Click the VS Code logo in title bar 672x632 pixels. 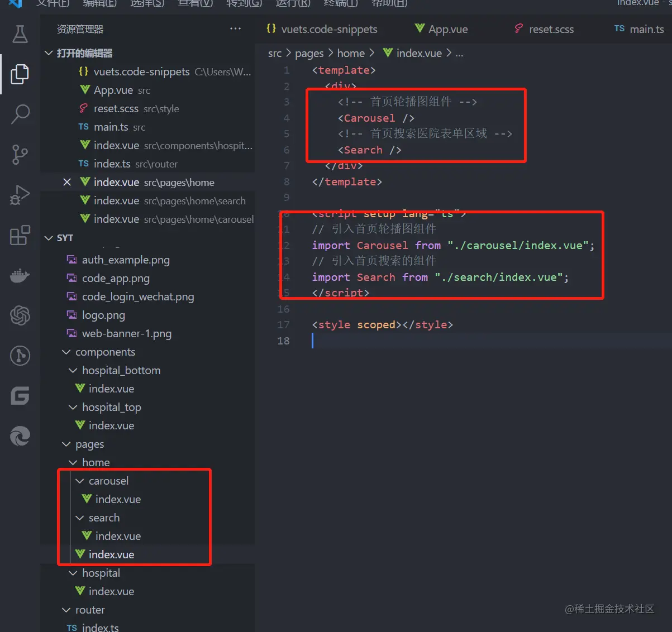[15, 3]
